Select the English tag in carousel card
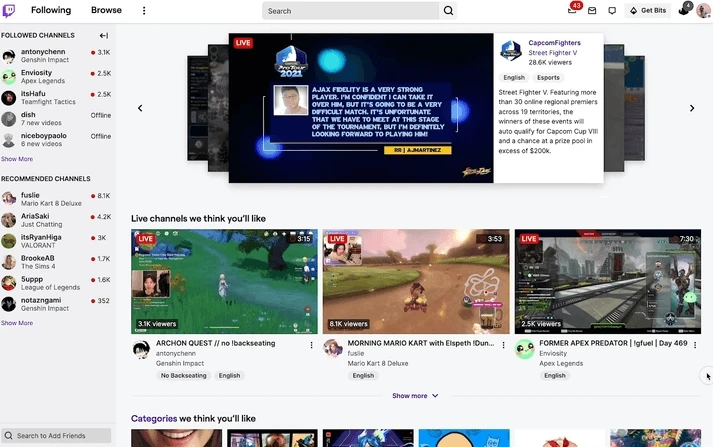 point(514,78)
